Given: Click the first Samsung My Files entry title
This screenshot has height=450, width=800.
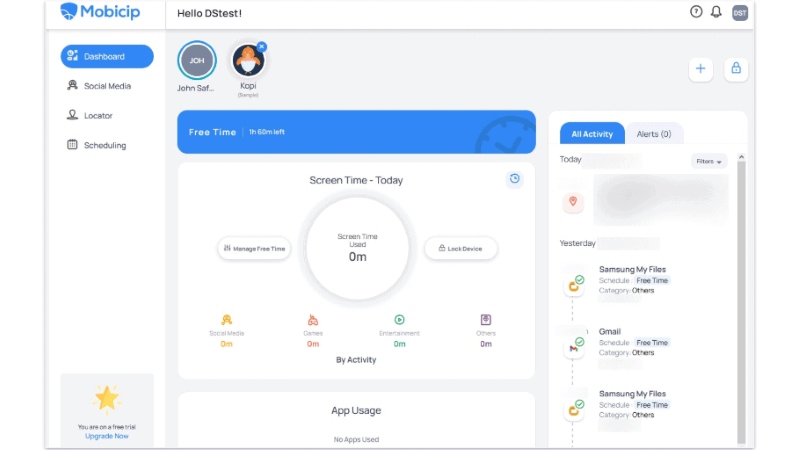Looking at the screenshot, I should [x=632, y=269].
